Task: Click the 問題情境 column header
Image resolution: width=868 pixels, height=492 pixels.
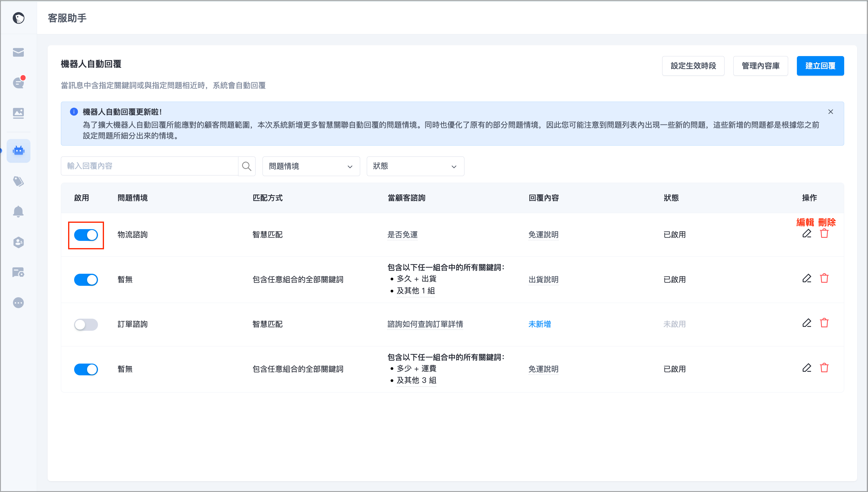Action: pyautogui.click(x=132, y=198)
